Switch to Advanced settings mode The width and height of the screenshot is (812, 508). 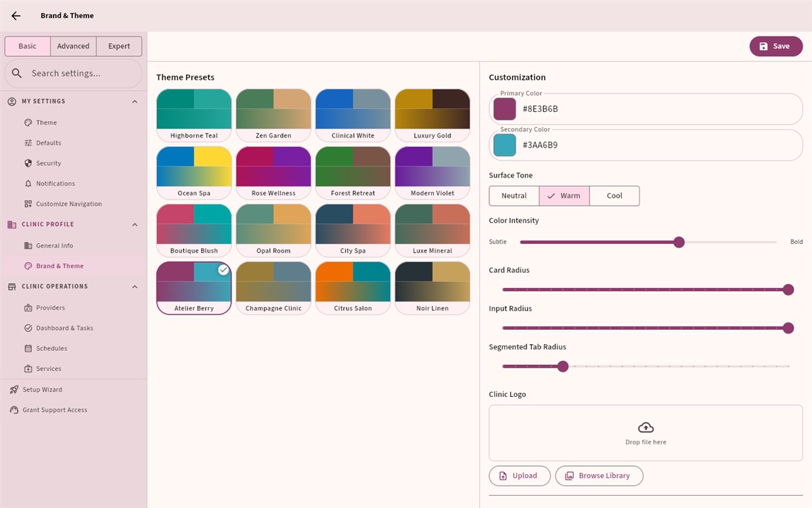point(73,46)
